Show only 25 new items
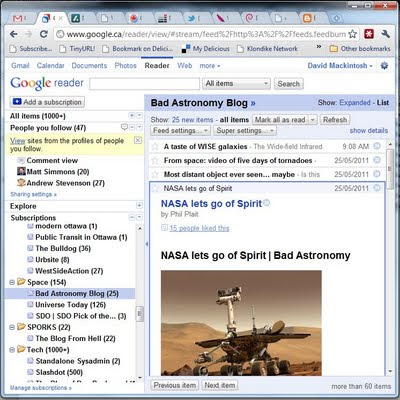Viewport: 400px width, 400px height. [193, 120]
